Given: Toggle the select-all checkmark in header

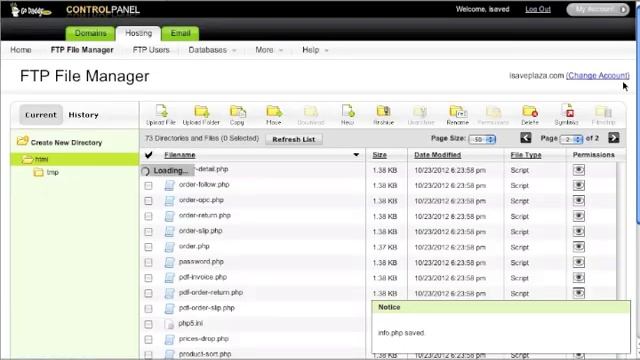Looking at the screenshot, I should 149,155.
